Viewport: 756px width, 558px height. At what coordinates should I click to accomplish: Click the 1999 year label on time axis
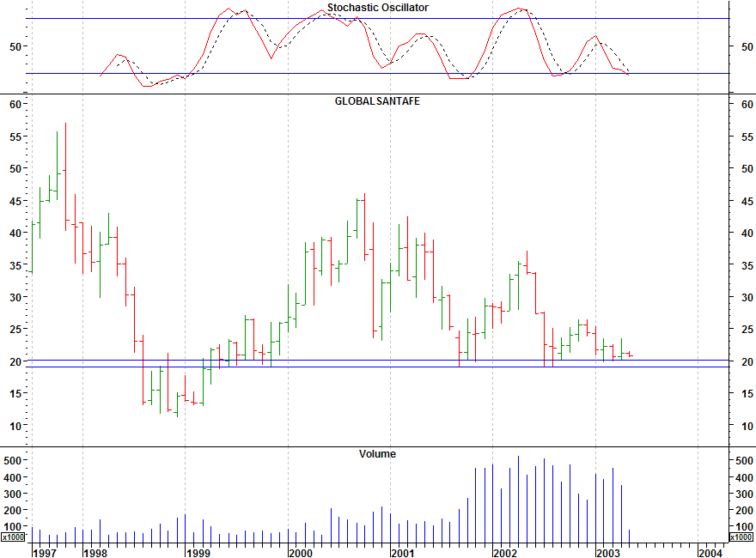(x=198, y=553)
